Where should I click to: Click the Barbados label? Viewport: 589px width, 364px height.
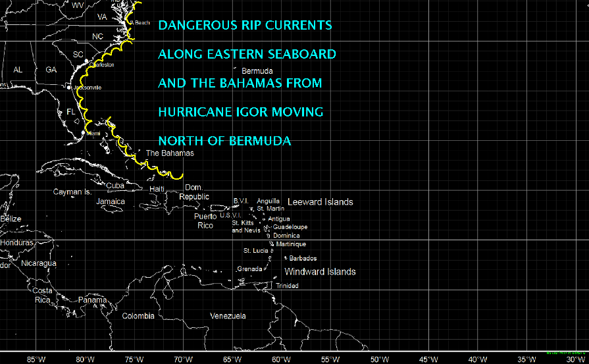[x=303, y=259]
